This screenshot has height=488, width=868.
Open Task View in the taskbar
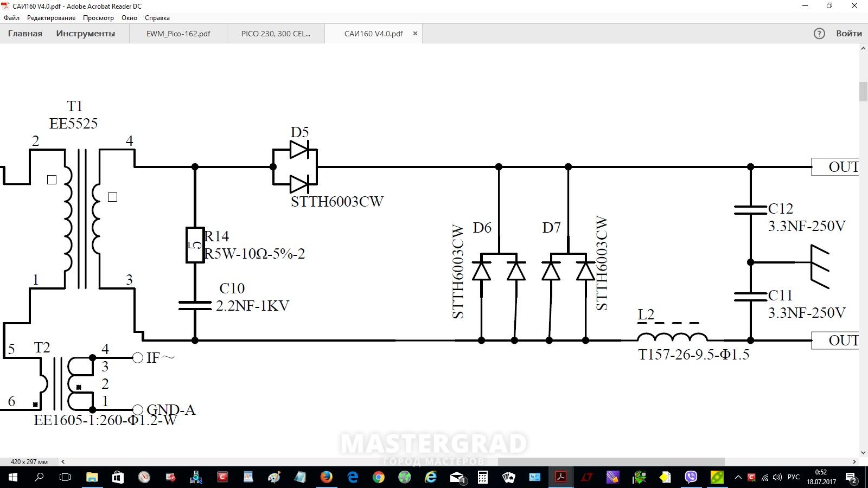pos(65,477)
